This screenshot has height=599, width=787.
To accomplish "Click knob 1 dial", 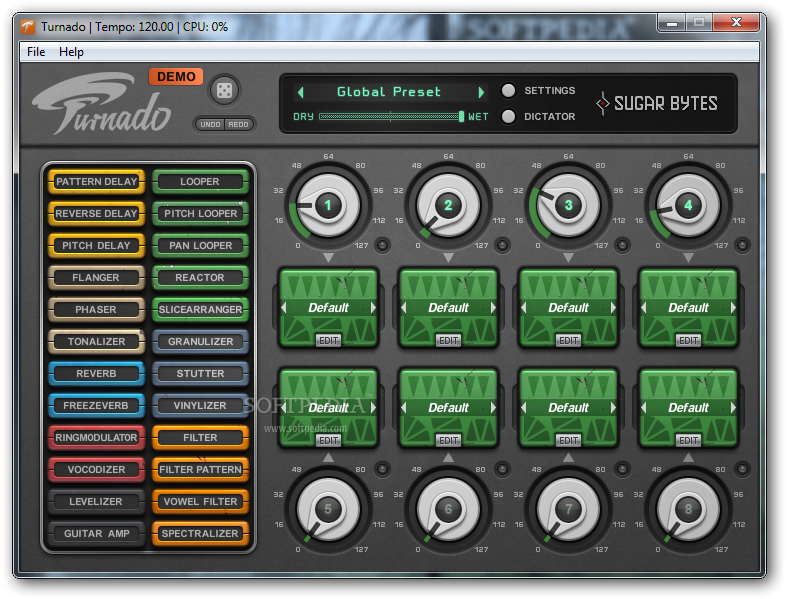I will click(x=328, y=205).
